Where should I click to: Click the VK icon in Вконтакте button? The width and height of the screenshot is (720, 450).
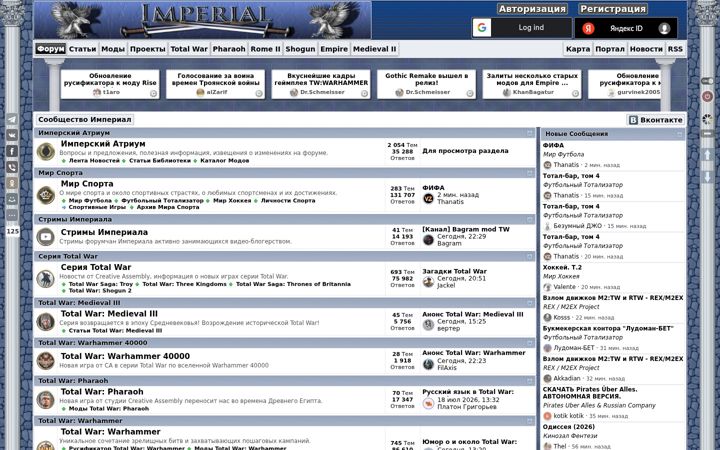pos(633,120)
